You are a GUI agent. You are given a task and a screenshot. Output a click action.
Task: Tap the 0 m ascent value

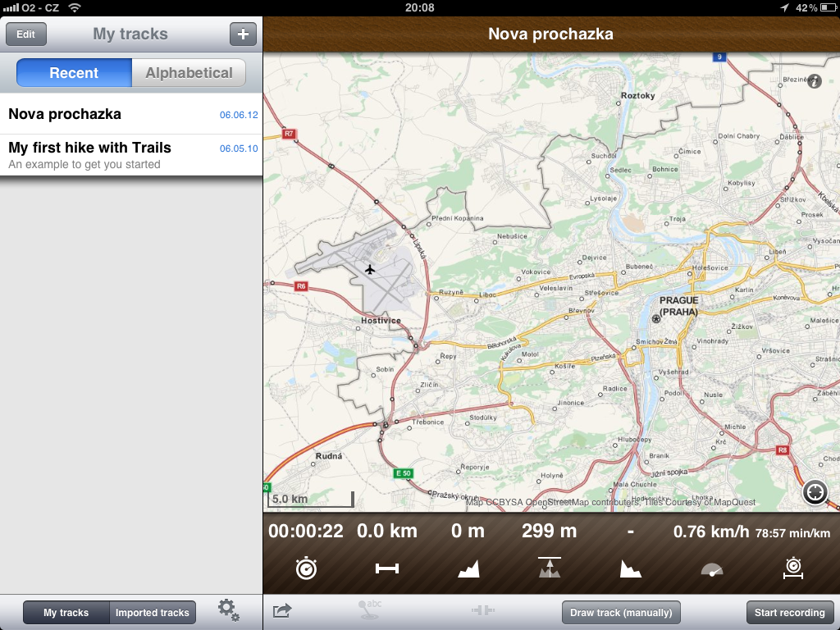pyautogui.click(x=468, y=531)
